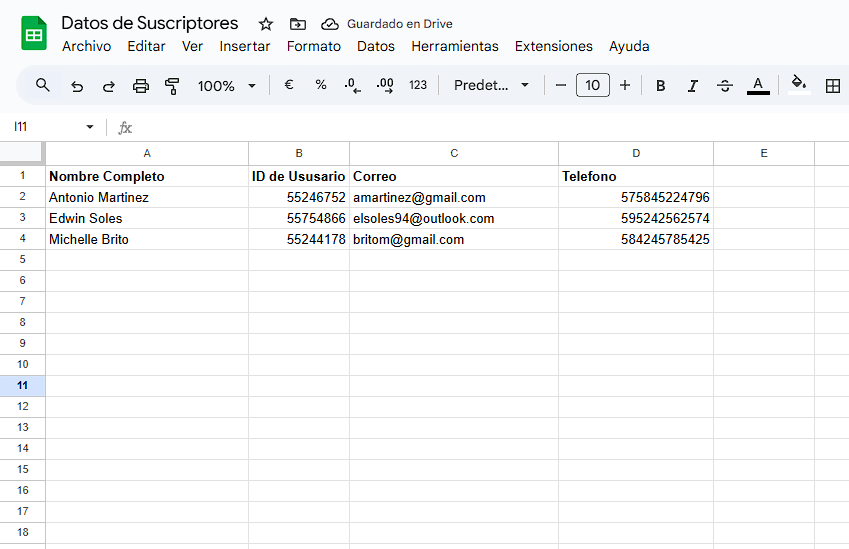Image resolution: width=849 pixels, height=549 pixels.
Task: Decrease font size with minus button
Action: coord(561,85)
